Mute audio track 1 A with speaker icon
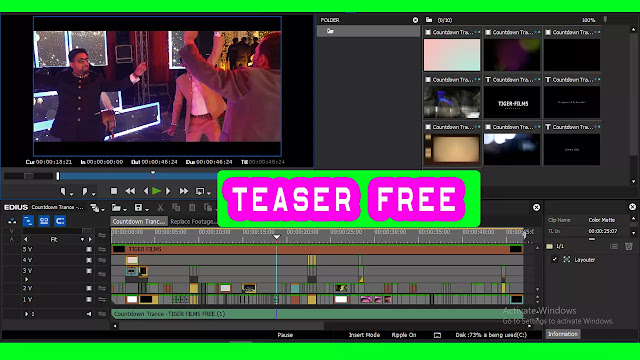This screenshot has height=360, width=640. pyautogui.click(x=89, y=314)
